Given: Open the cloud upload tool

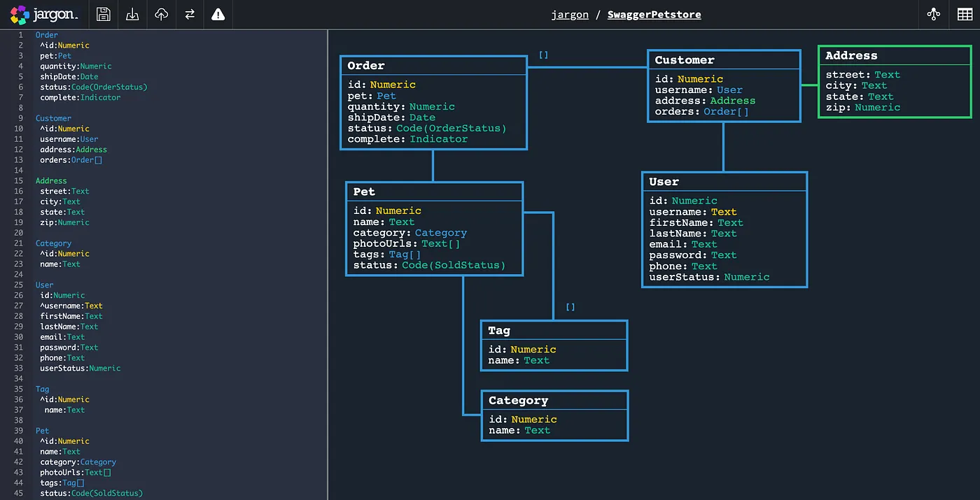Looking at the screenshot, I should 160,14.
